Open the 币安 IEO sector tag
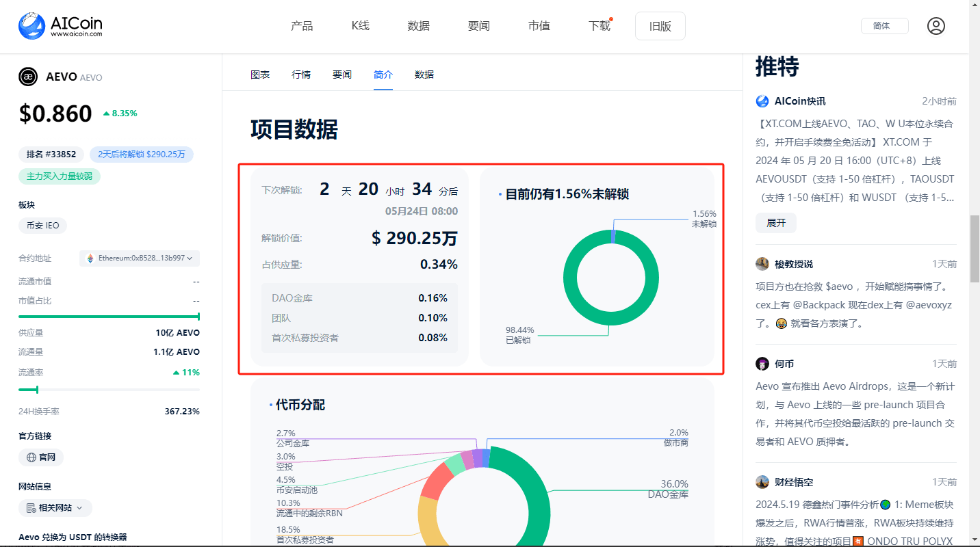The width and height of the screenshot is (980, 547). 43,226
